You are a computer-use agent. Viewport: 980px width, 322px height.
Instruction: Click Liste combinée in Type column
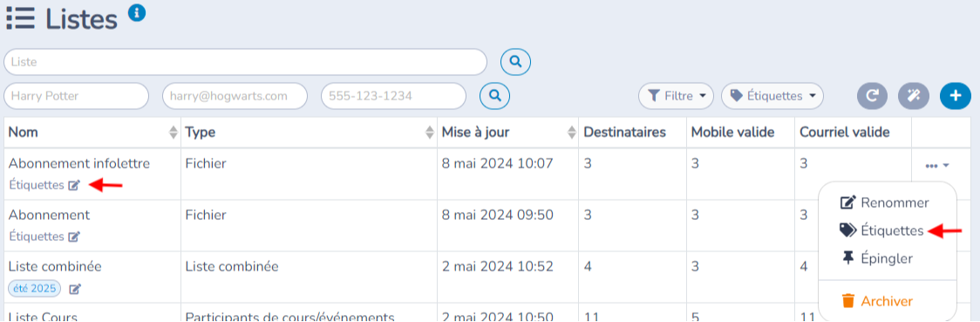232,266
